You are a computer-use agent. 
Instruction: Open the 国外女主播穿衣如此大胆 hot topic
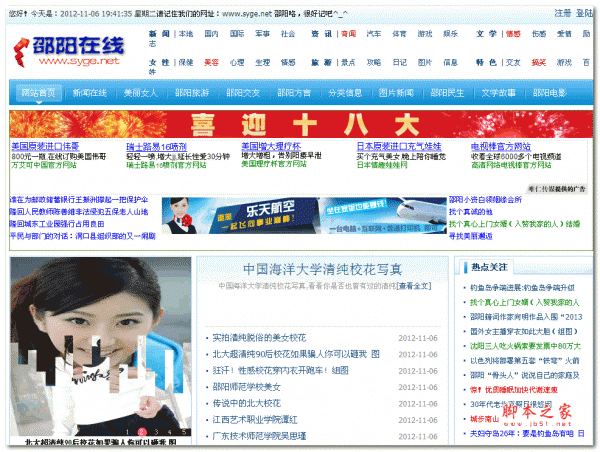pos(524,331)
